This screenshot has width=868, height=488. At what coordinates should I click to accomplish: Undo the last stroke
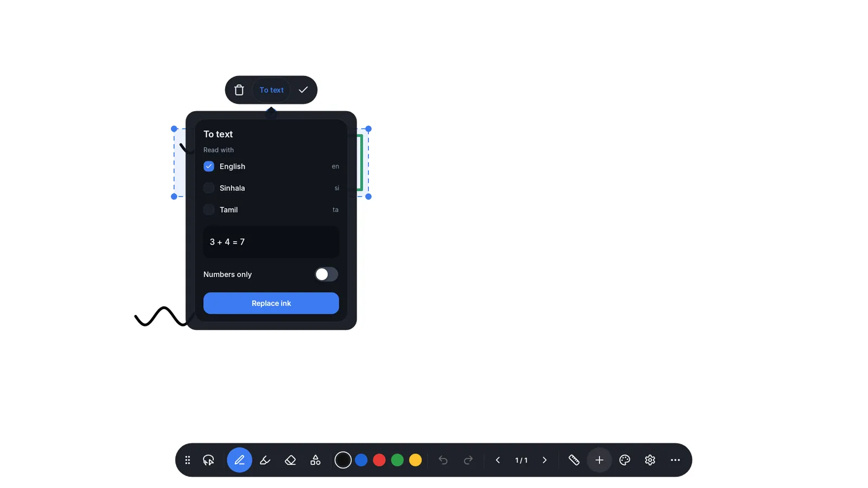click(x=443, y=460)
